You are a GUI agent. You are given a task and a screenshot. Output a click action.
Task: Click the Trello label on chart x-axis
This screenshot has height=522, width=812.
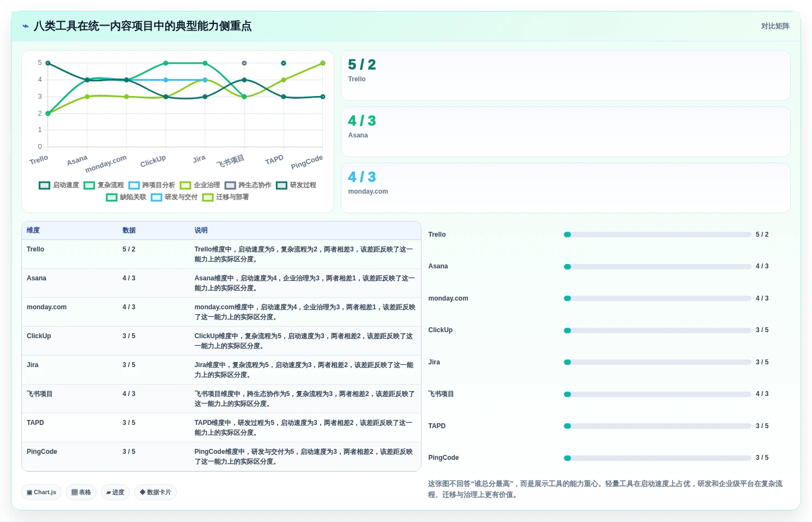[x=39, y=160]
